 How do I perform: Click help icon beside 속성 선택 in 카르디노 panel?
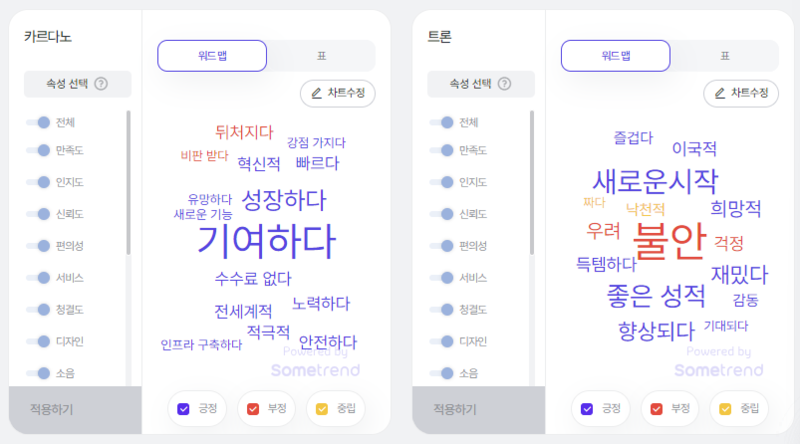tap(101, 84)
